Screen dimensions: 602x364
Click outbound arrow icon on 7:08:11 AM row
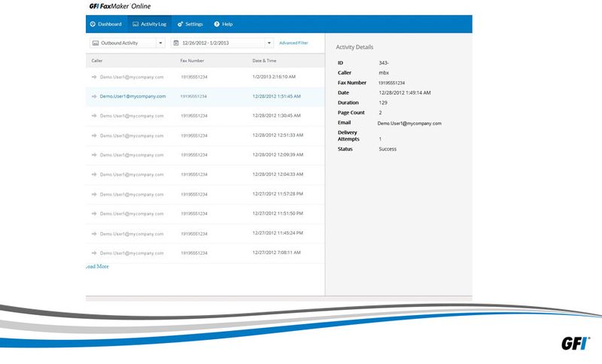click(x=94, y=253)
